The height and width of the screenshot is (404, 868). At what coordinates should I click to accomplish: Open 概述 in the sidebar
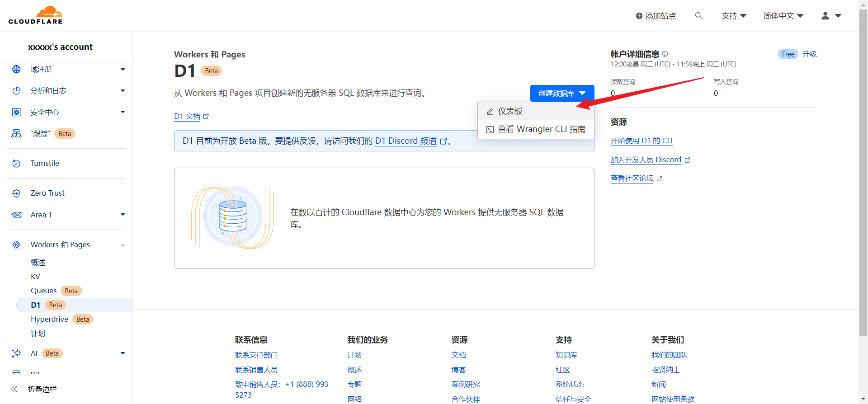click(38, 262)
